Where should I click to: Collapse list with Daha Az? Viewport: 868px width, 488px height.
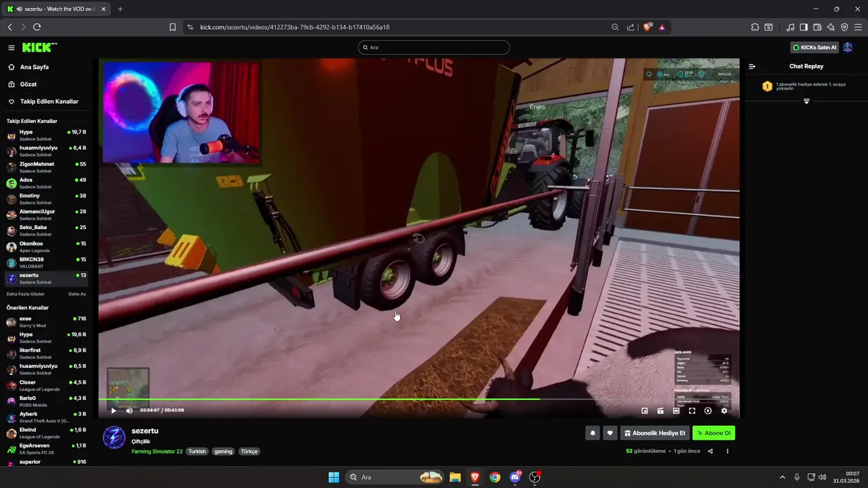tap(77, 294)
